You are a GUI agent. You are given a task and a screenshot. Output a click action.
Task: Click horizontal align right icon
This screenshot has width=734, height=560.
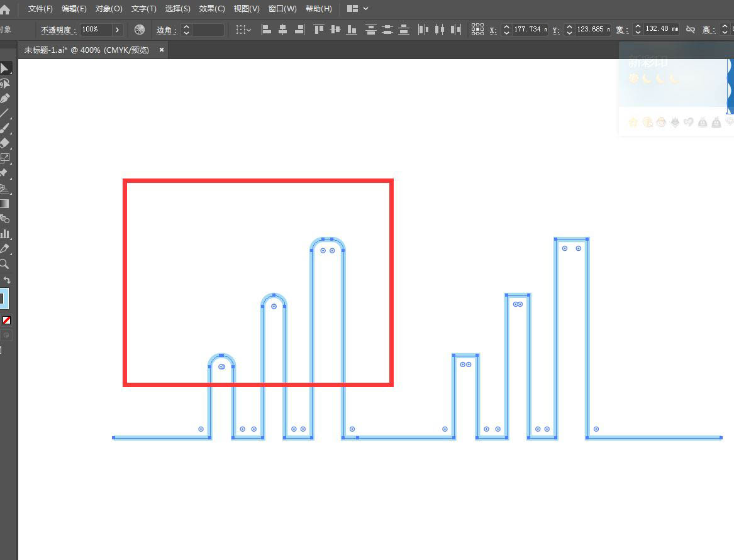click(x=299, y=30)
